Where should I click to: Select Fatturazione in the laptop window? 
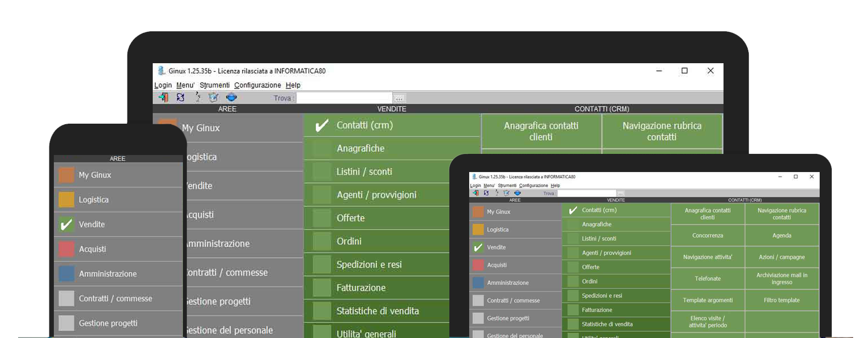tap(377, 287)
